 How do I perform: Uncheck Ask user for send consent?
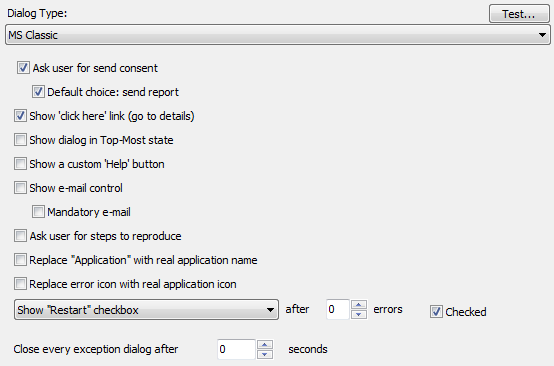click(23, 67)
